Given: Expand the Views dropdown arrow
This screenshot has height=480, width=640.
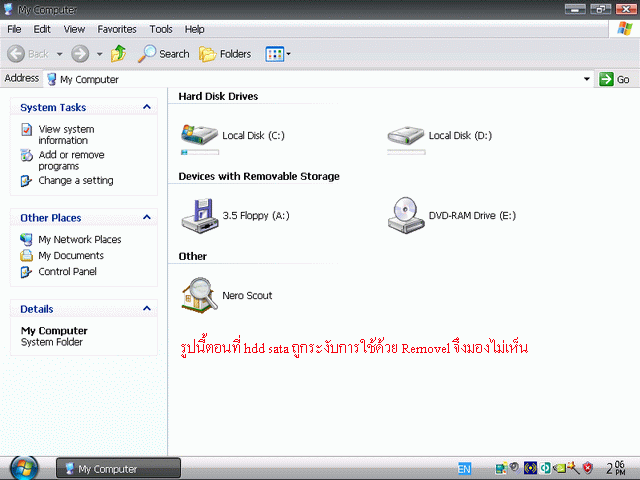Looking at the screenshot, I should point(289,54).
